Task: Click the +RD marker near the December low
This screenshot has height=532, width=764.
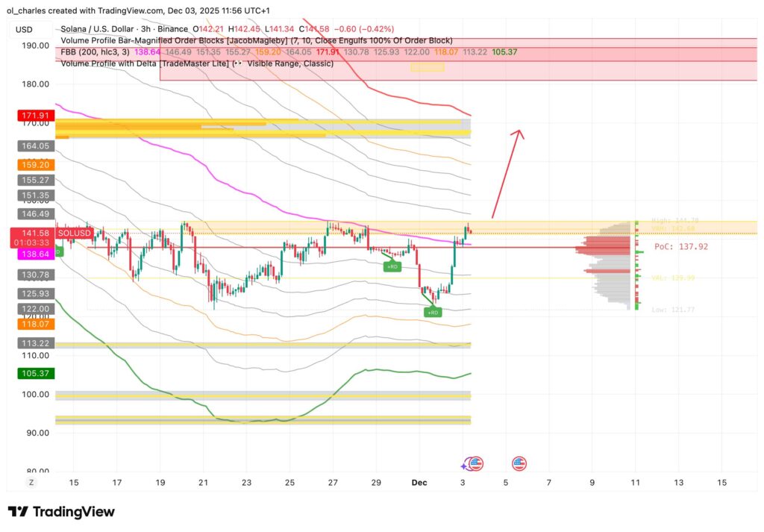Action: [x=433, y=313]
